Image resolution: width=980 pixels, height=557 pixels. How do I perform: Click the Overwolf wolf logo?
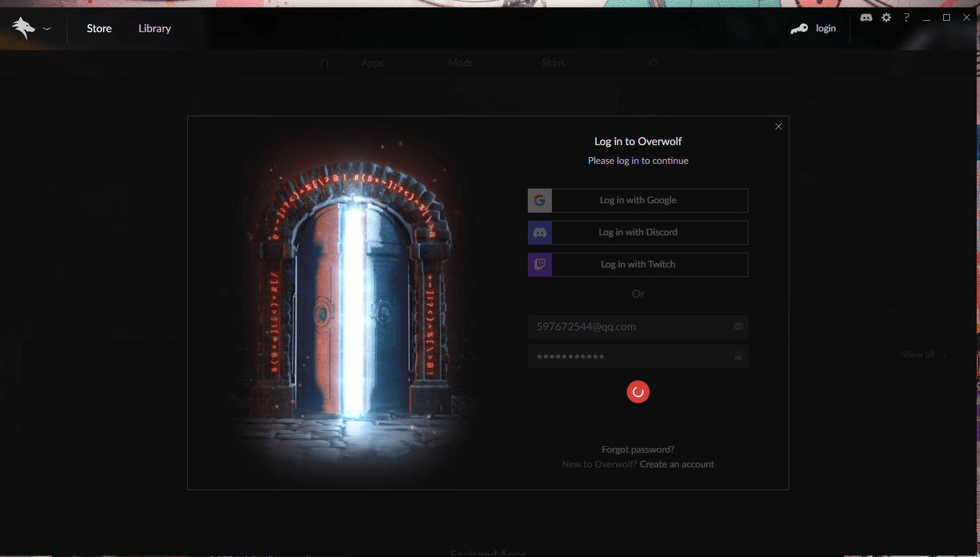coord(23,28)
